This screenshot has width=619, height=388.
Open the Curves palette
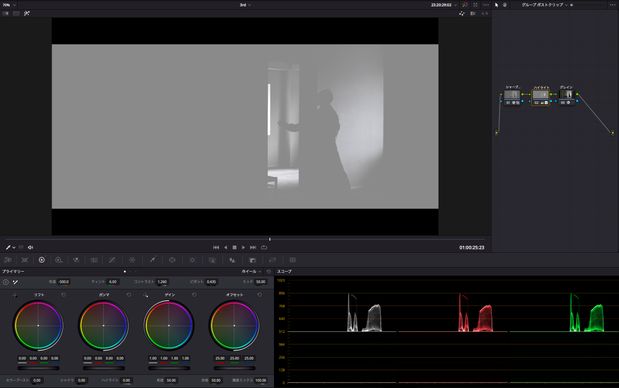112,260
